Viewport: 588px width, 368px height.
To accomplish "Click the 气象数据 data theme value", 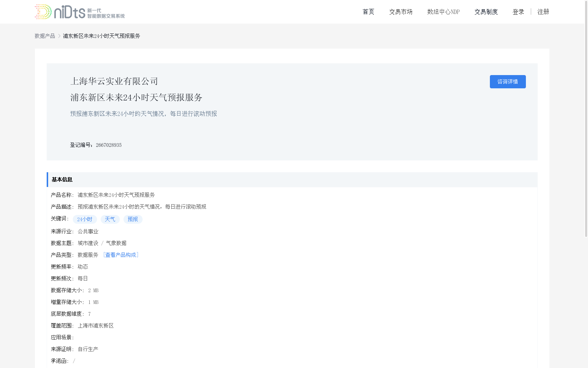I will click(x=116, y=243).
